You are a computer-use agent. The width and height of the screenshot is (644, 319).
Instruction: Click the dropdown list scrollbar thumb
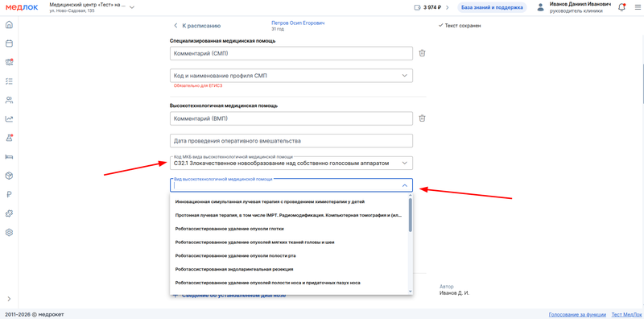pos(411,215)
